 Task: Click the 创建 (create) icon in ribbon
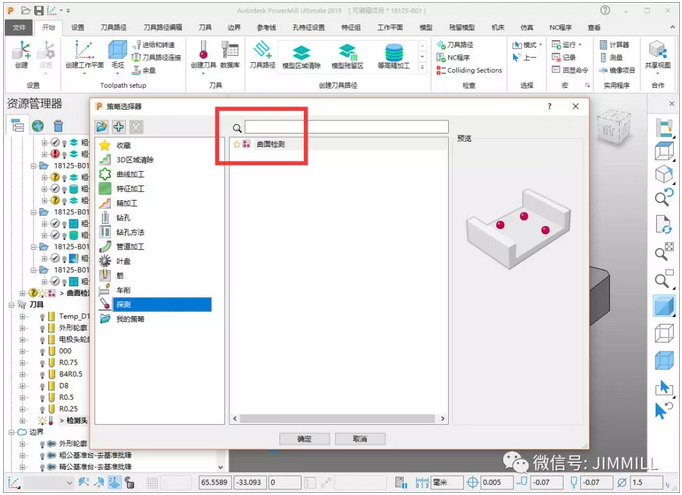(x=21, y=54)
